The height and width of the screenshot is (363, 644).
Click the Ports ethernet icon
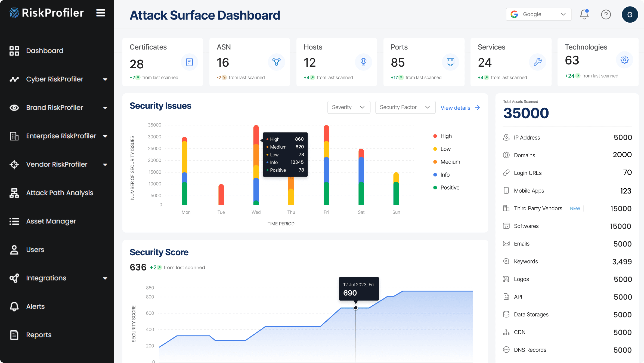(450, 62)
